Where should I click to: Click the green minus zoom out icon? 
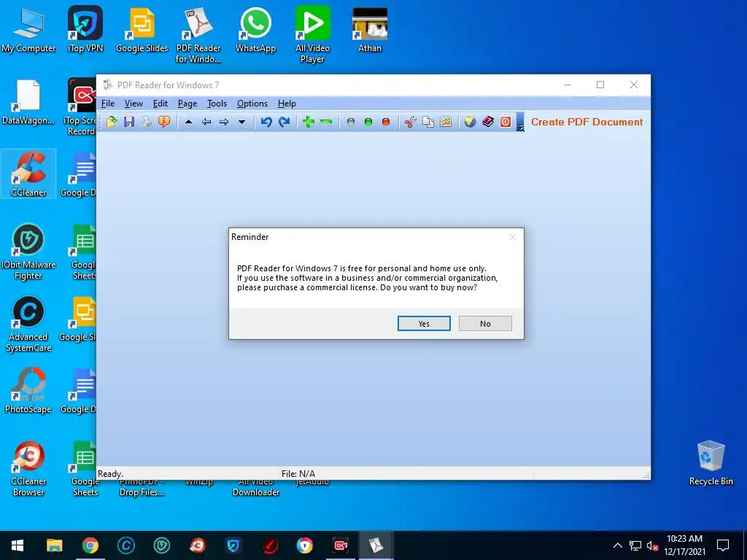(x=326, y=122)
